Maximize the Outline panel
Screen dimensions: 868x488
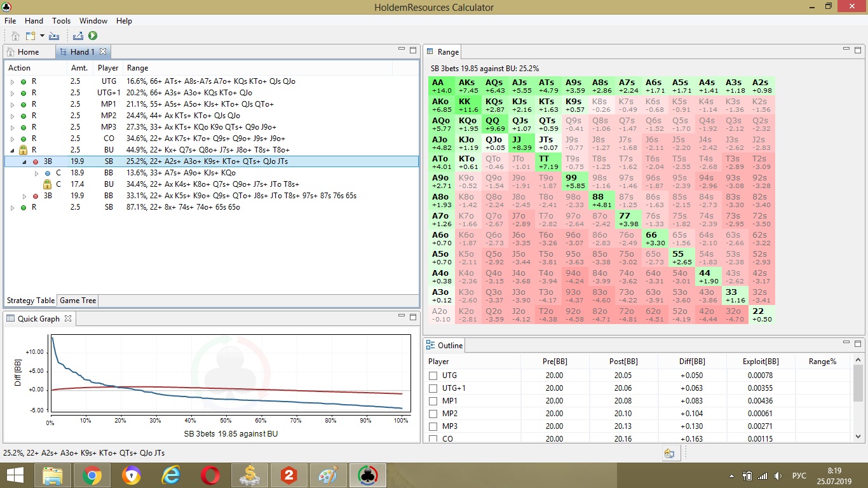pyautogui.click(x=857, y=343)
